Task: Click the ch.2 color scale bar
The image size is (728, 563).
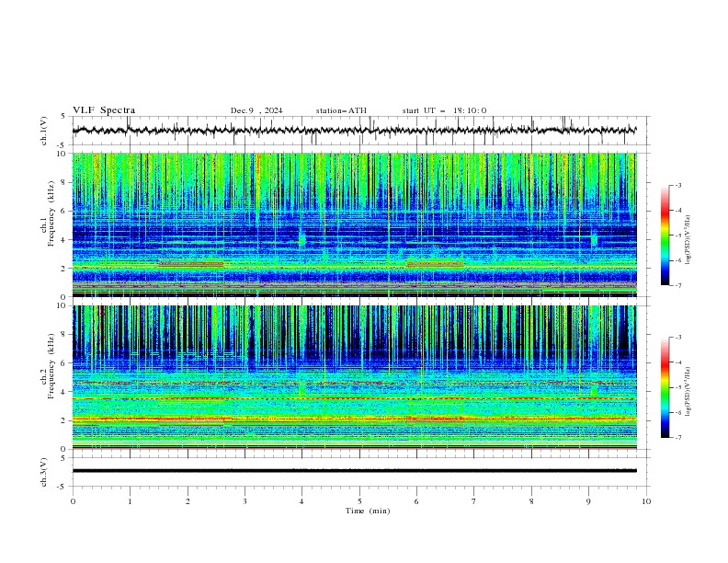Action: pos(665,387)
